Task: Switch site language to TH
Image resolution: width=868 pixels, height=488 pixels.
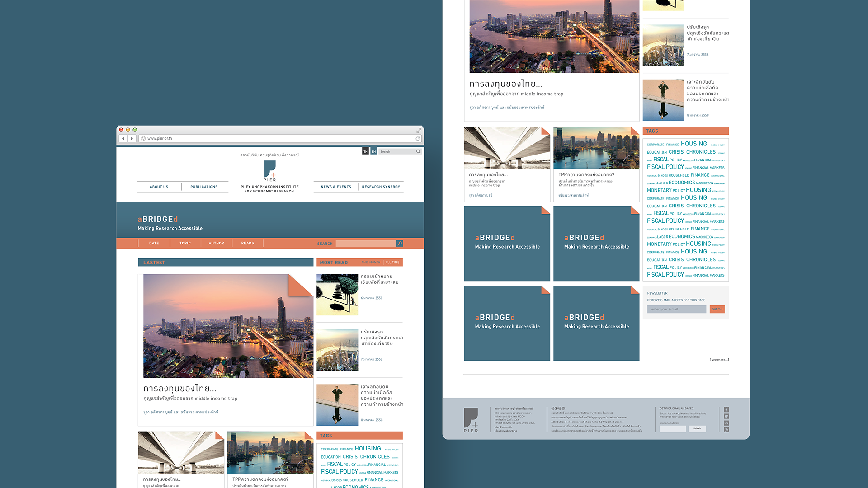Action: pyautogui.click(x=365, y=152)
